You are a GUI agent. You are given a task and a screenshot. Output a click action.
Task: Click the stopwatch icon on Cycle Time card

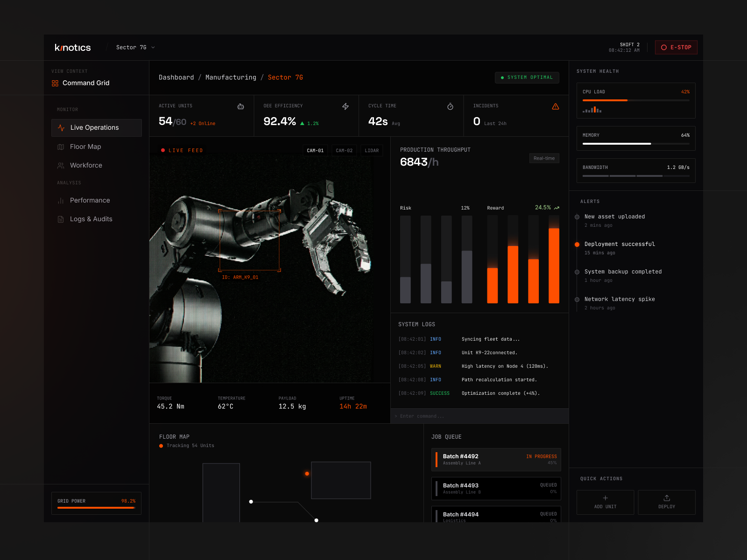point(450,106)
